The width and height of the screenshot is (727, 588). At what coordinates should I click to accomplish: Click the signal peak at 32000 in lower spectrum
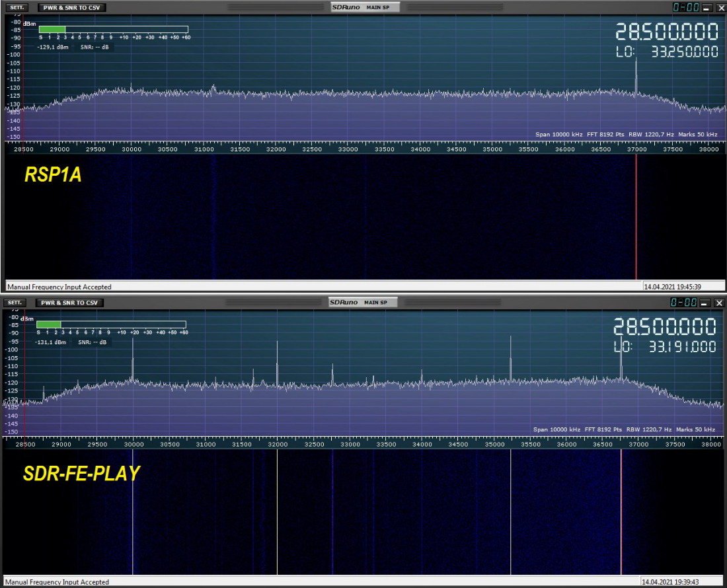[x=278, y=363]
